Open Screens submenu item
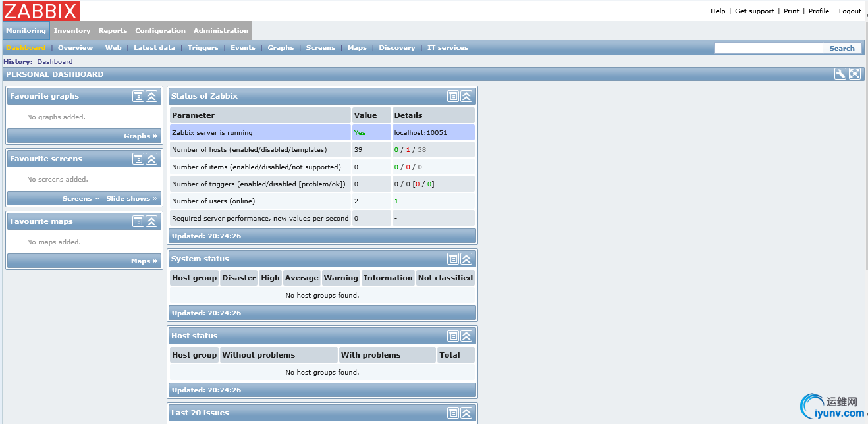Screen dimensions: 868x424 (321, 47)
